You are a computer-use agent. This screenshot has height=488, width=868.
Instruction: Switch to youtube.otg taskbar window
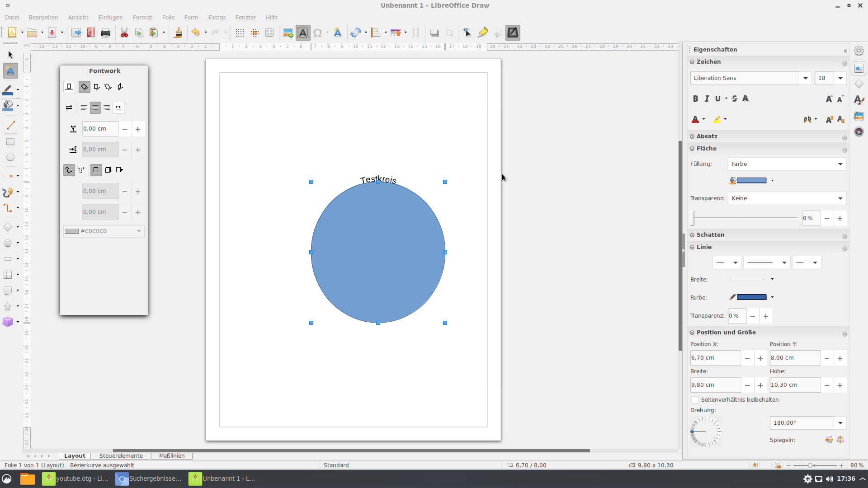click(75, 479)
